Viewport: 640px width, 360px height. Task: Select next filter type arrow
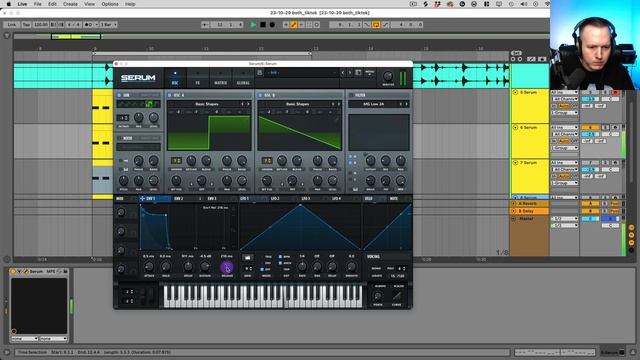(x=406, y=104)
